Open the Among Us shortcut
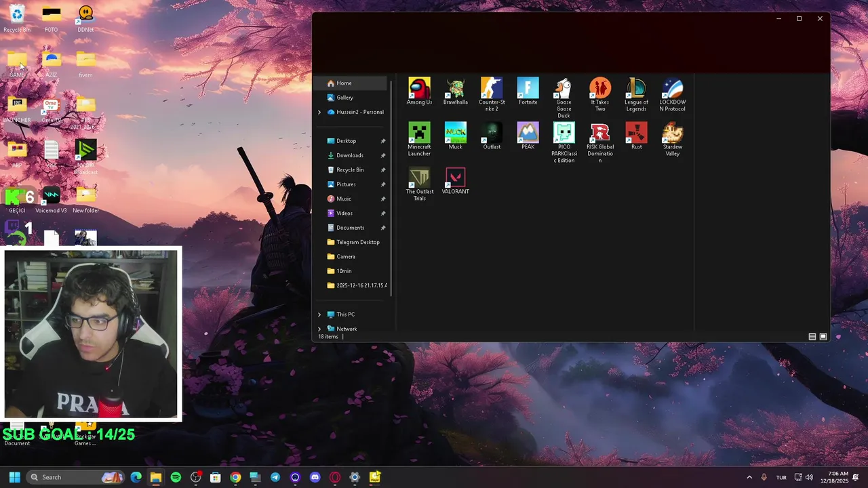This screenshot has width=868, height=488. tap(419, 91)
